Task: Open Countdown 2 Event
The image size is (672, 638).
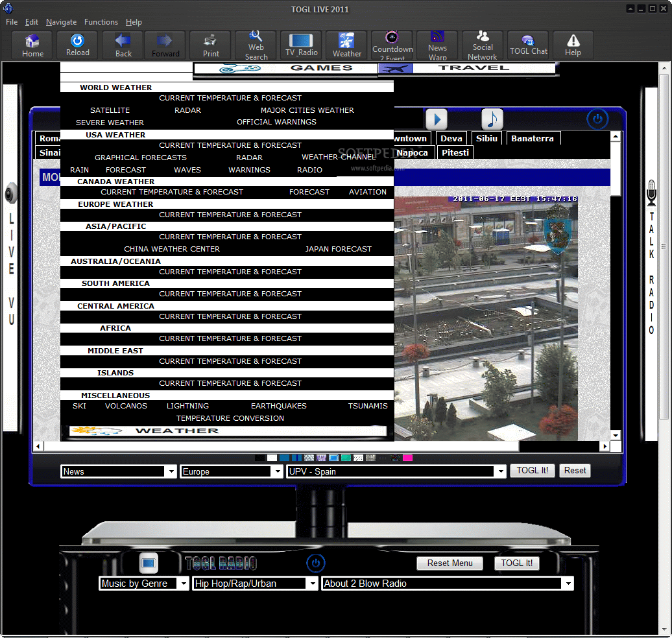Action: point(392,45)
